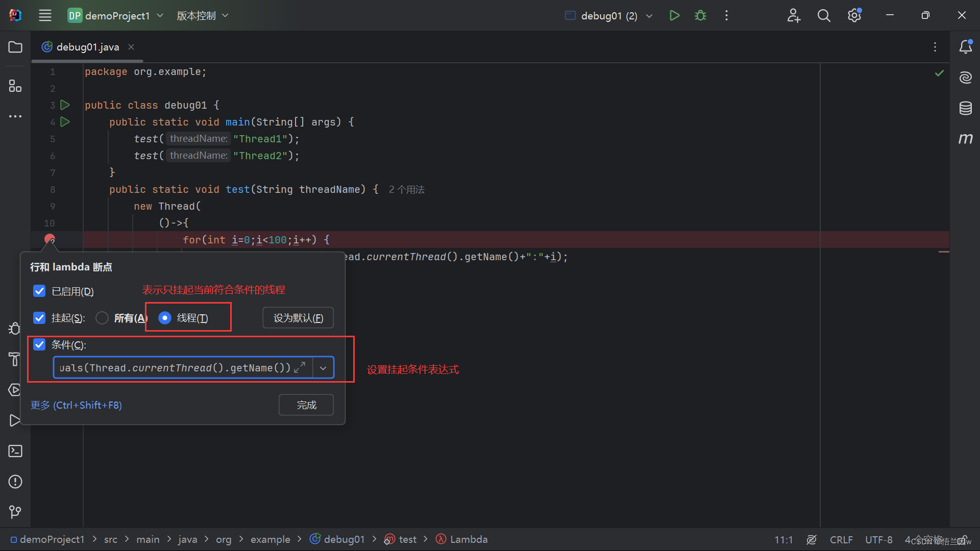This screenshot has height=551, width=980.
Task: Click the inspection green checkmark
Action: coord(939,73)
